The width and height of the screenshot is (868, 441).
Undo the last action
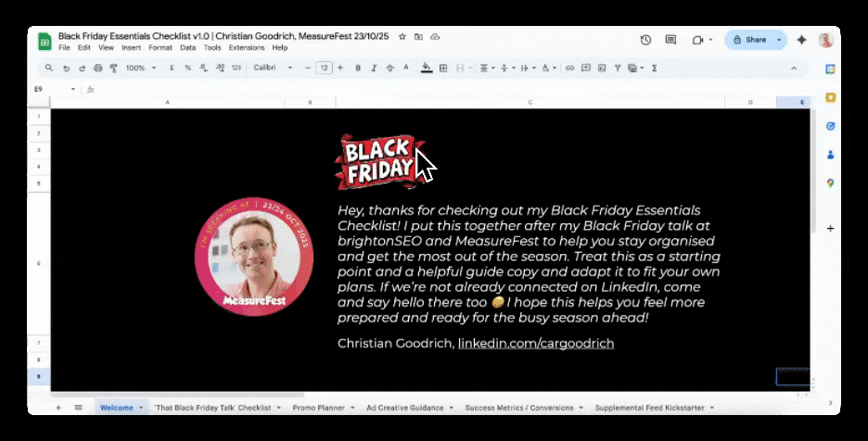coord(66,68)
